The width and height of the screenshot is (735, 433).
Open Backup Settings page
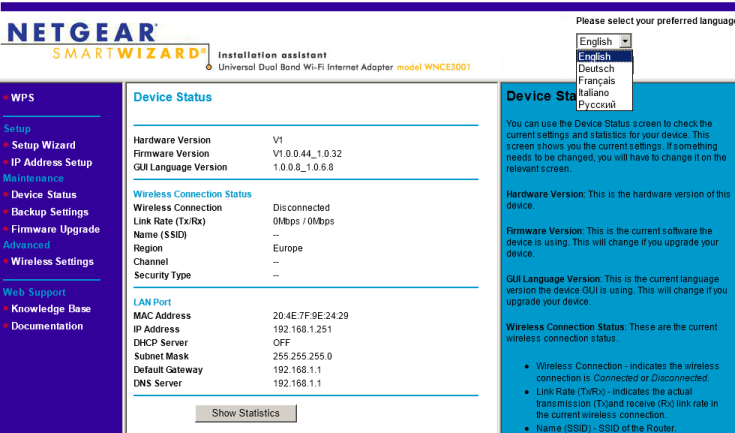click(50, 212)
